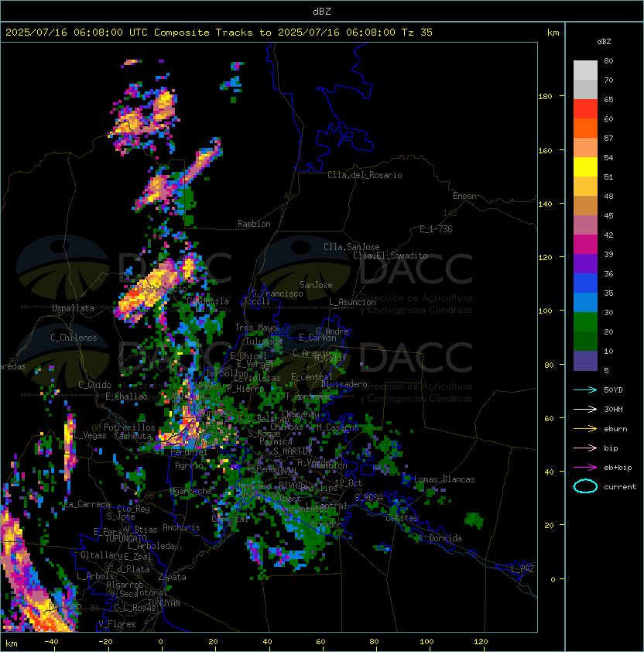The image size is (644, 652).
Task: Click the 'km' unit label at top-right
Action: pos(553,33)
